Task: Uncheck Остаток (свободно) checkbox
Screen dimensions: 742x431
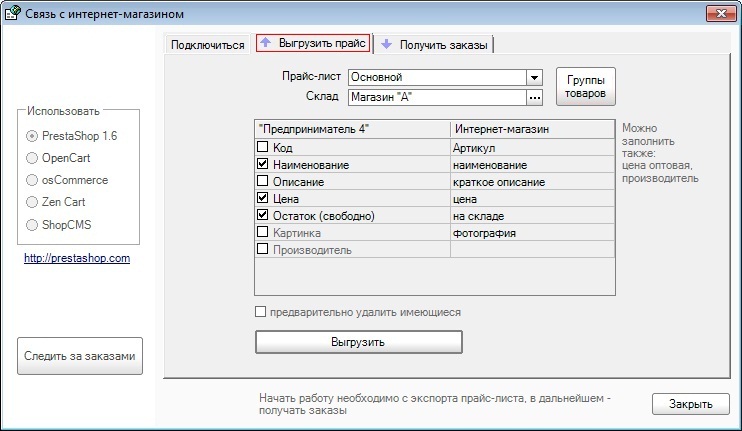Action: tap(262, 215)
